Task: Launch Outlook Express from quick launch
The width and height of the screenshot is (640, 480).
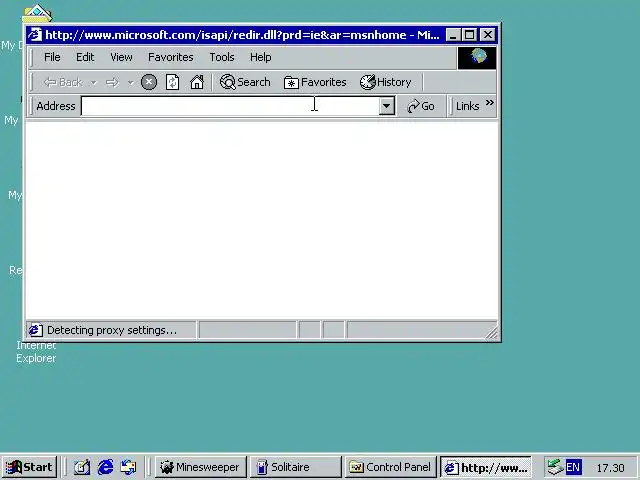Action: click(x=128, y=467)
